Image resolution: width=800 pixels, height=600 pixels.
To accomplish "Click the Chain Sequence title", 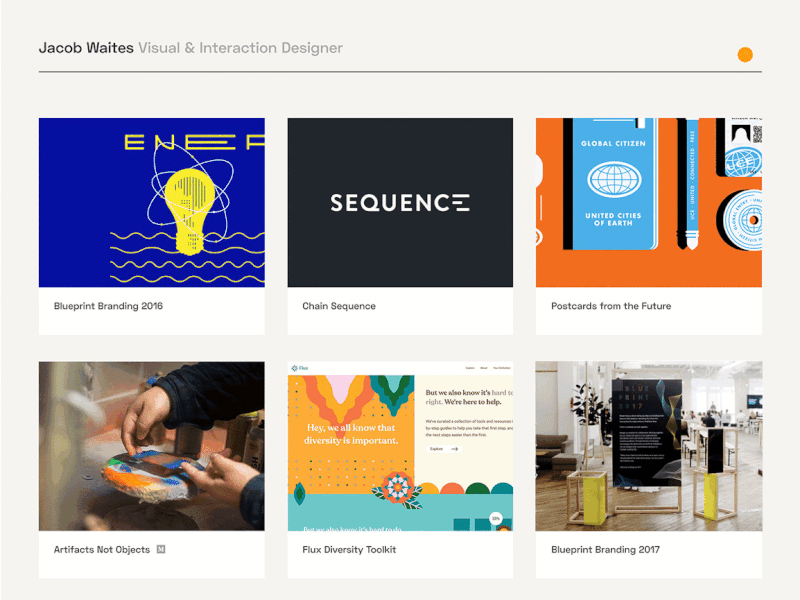I will click(x=339, y=306).
